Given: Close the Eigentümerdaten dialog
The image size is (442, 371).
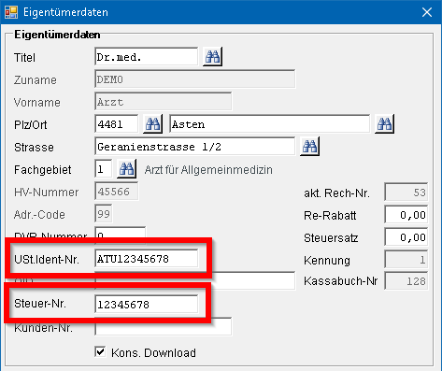Looking at the screenshot, I should 427,12.
